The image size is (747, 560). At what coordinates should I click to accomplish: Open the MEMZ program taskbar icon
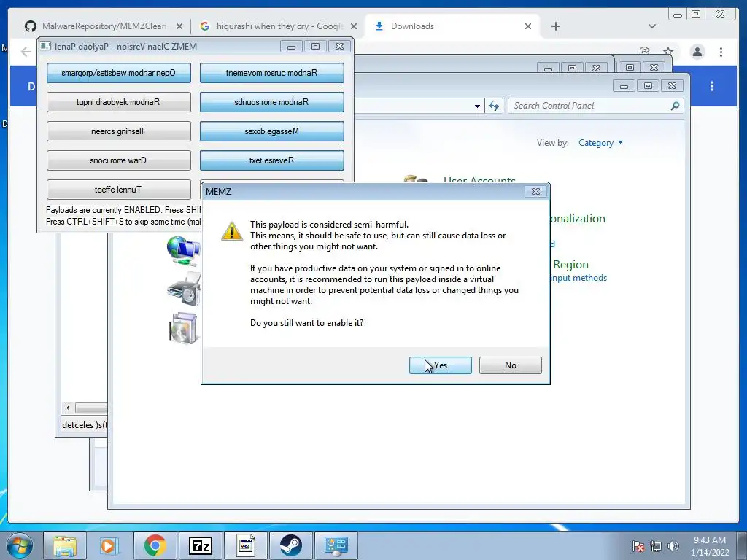(x=246, y=545)
